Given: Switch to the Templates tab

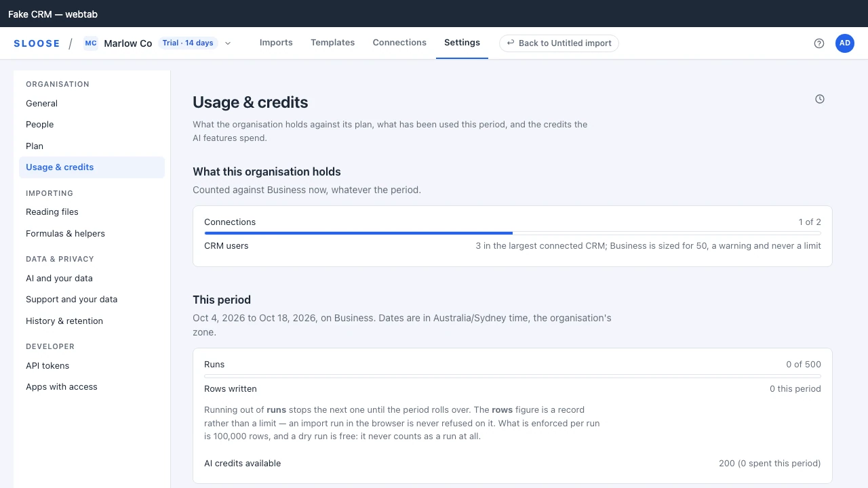Looking at the screenshot, I should click(x=333, y=43).
